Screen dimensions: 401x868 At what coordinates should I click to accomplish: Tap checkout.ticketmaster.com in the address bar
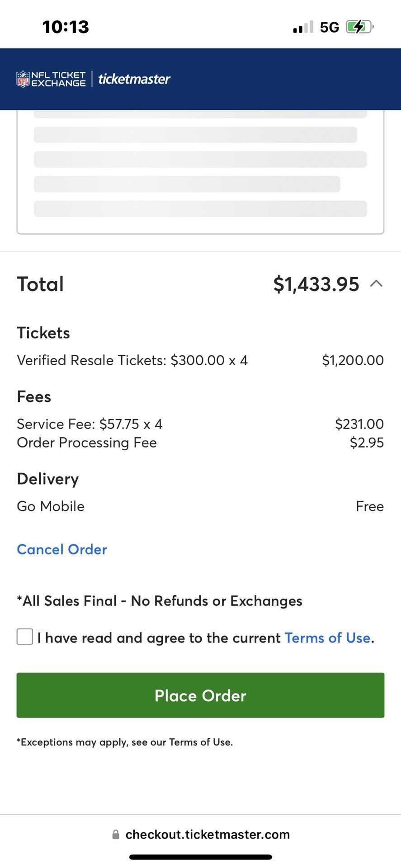(x=208, y=834)
